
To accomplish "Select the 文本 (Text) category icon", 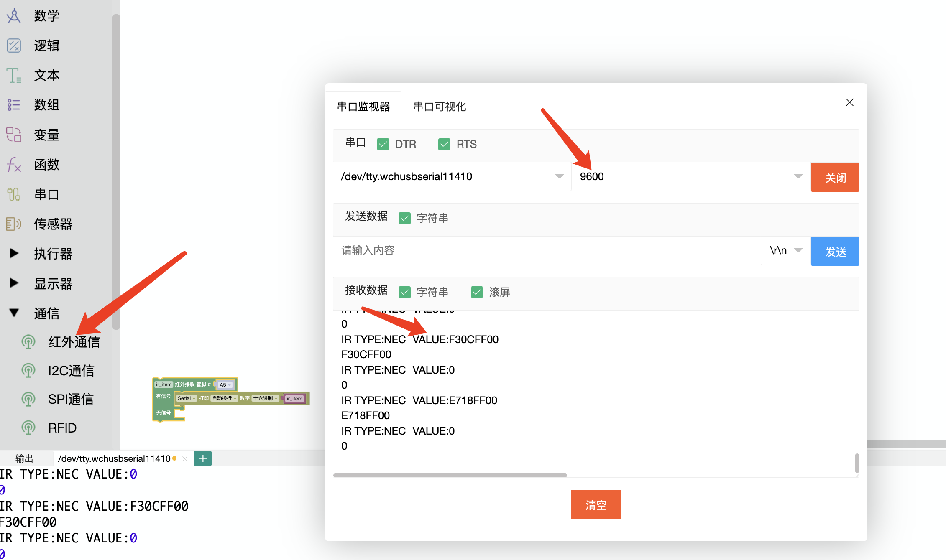I will pyautogui.click(x=13, y=75).
